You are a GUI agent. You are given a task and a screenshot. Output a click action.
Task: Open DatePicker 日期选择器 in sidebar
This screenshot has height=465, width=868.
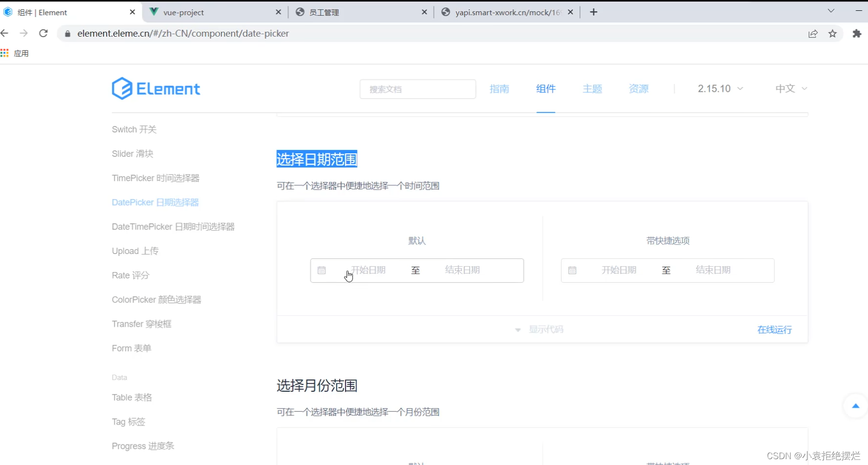tap(155, 202)
